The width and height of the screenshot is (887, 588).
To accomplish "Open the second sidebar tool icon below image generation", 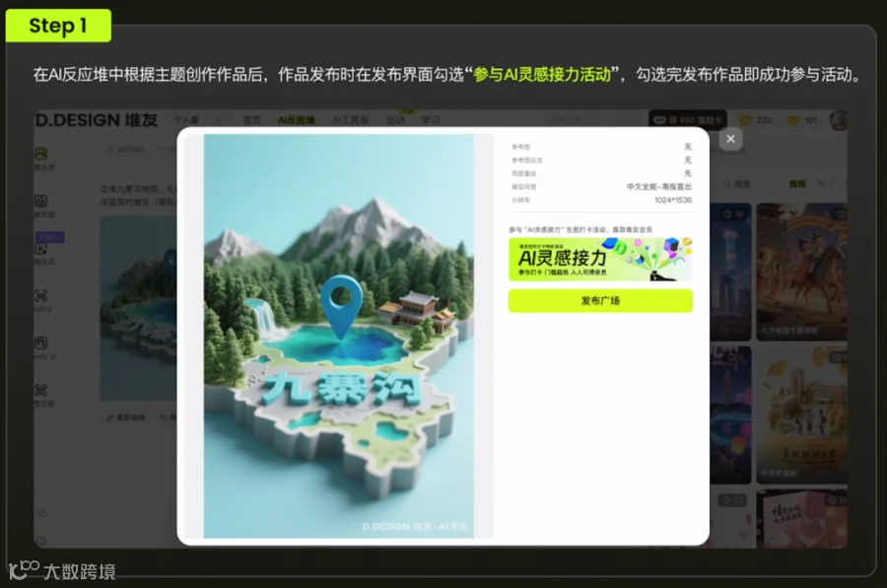I will [x=41, y=201].
